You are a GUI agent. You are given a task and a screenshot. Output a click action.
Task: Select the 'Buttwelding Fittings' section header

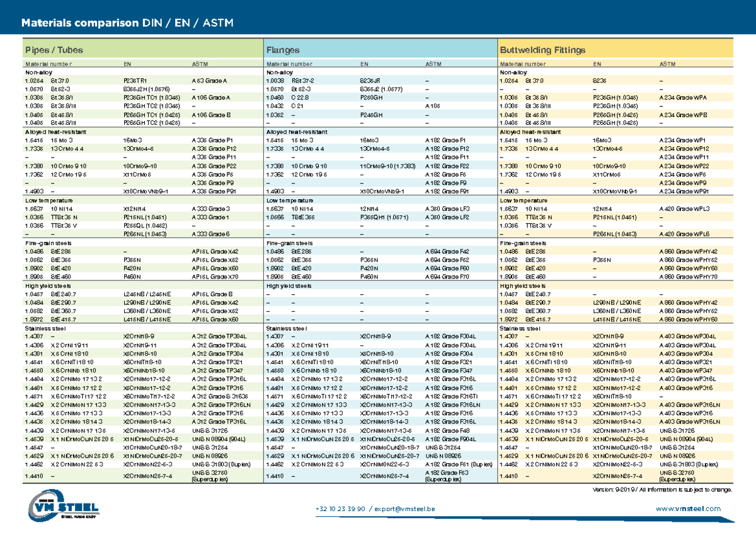(542, 50)
